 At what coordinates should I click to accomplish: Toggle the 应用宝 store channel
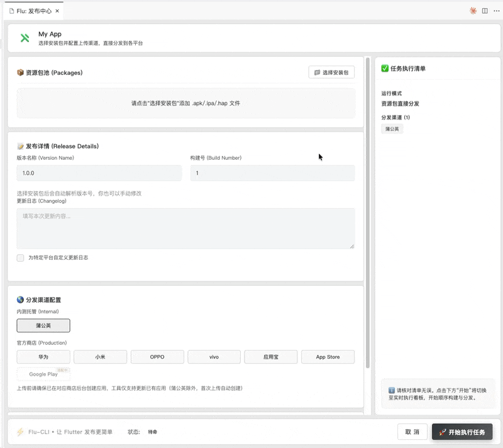click(271, 357)
